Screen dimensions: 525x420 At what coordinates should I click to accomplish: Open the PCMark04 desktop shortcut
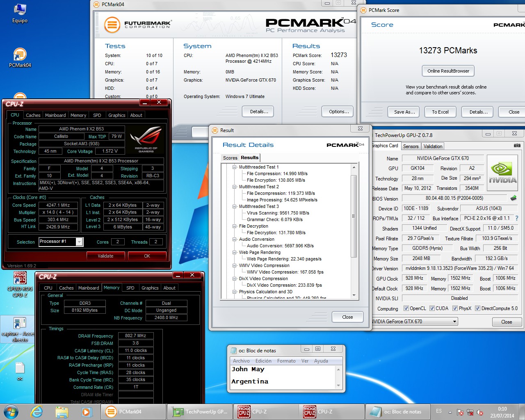tap(20, 57)
